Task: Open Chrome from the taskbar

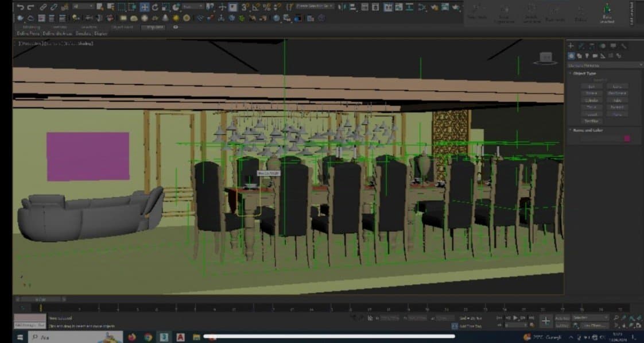Action: pos(148,337)
